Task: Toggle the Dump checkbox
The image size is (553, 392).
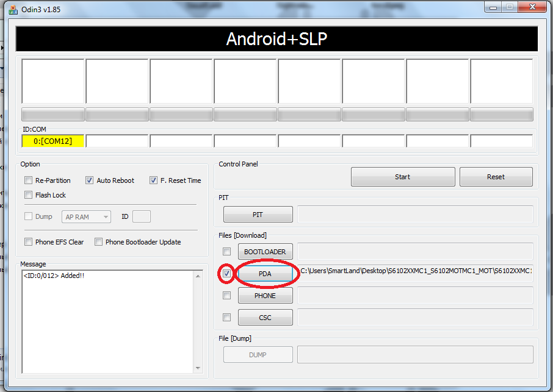Action: click(x=28, y=216)
